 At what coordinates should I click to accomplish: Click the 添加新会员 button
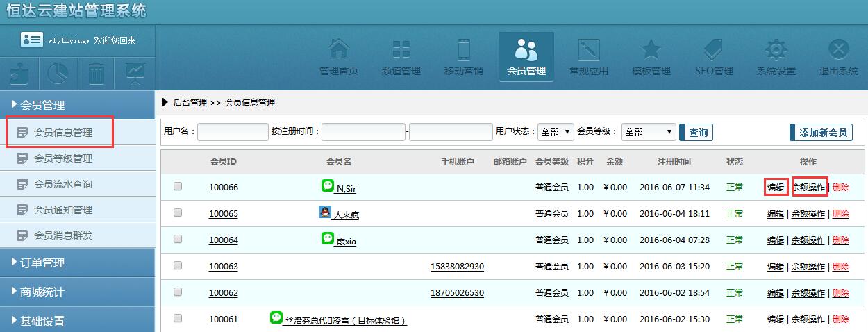(x=821, y=132)
